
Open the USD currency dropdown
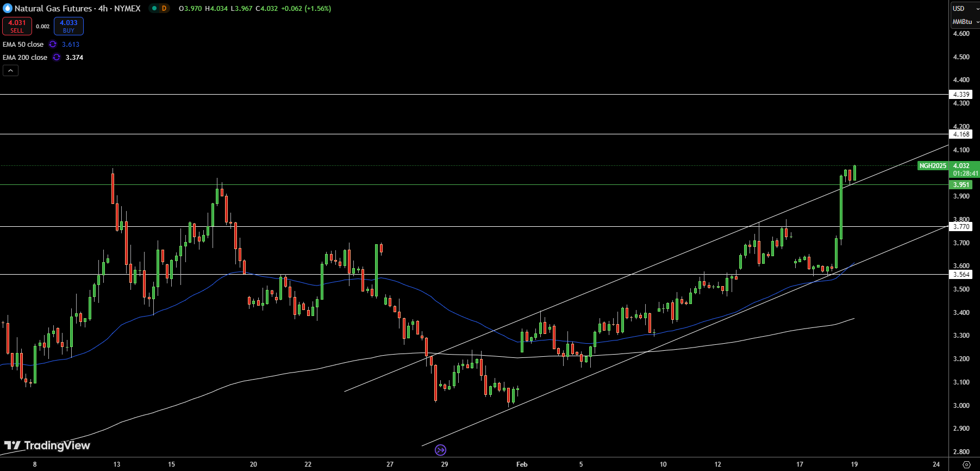(964, 8)
